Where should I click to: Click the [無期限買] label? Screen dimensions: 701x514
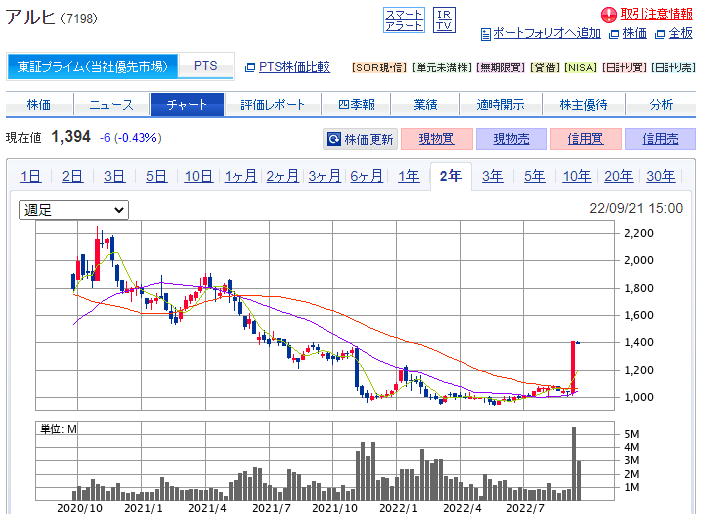point(501,67)
